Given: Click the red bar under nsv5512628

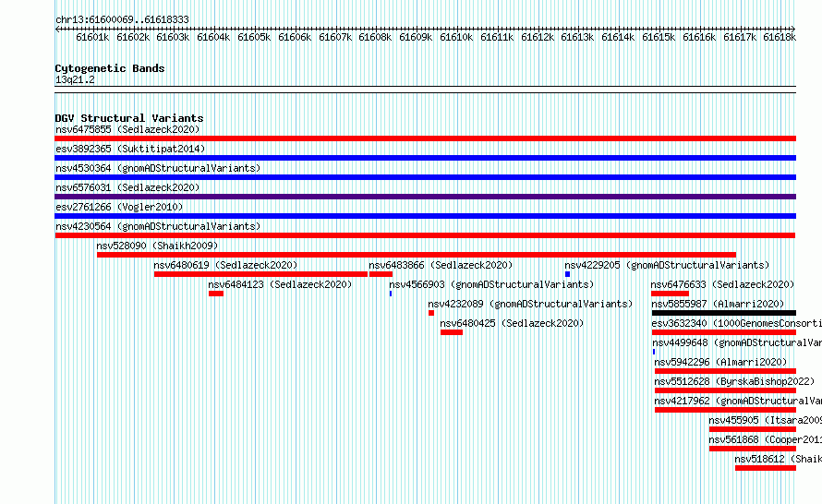Looking at the screenshot, I should (x=726, y=390).
